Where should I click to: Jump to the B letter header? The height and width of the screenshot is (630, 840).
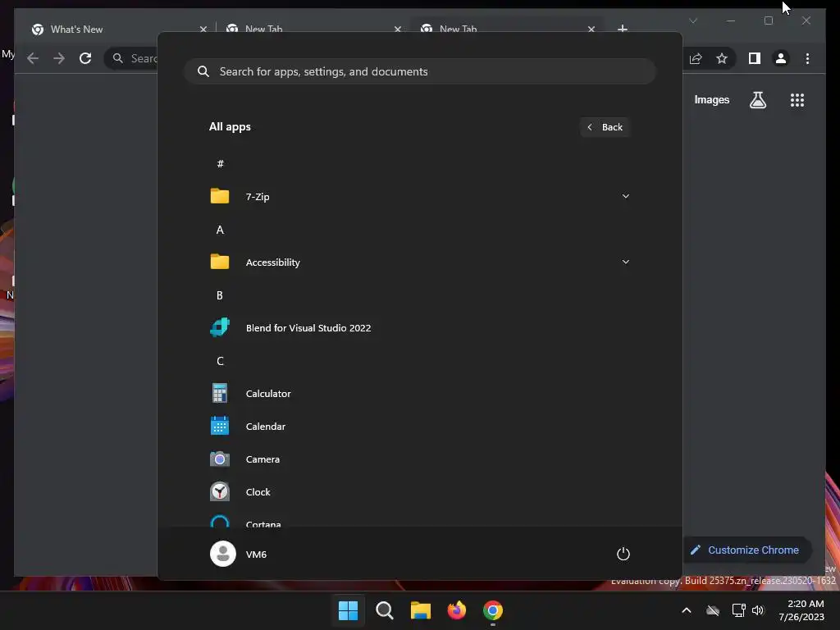220,295
